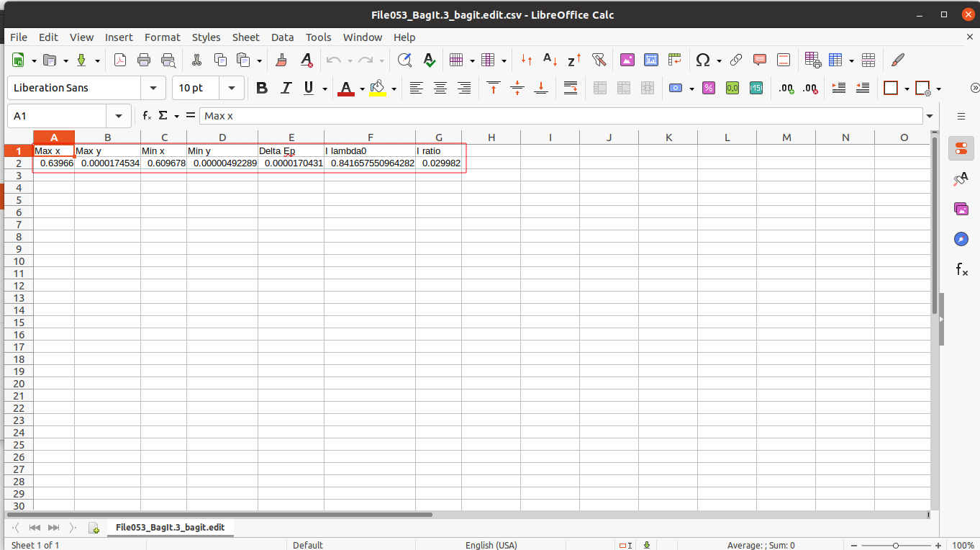Add a new sheet
980x550 pixels.
coord(94,528)
